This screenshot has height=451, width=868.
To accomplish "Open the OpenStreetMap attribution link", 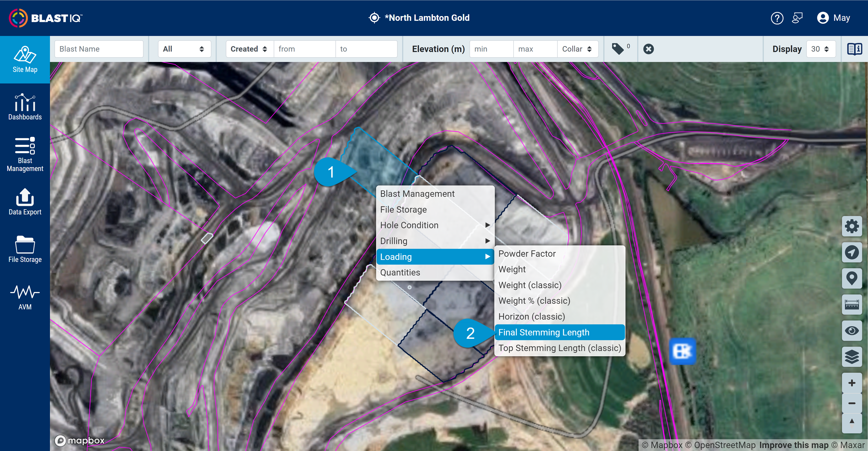I will 720,445.
